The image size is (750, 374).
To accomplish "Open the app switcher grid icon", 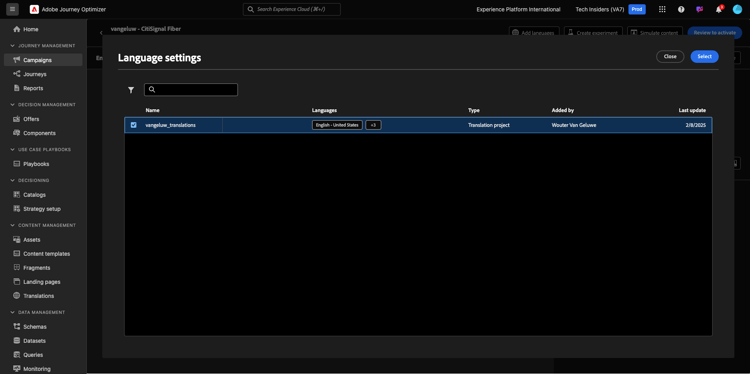I will [x=662, y=9].
